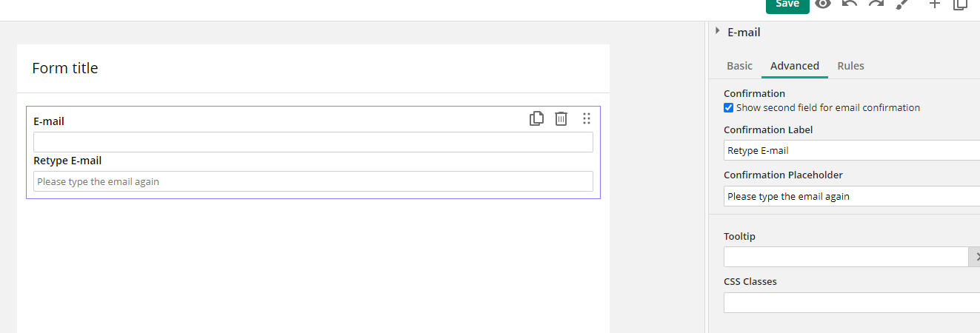Collapse the E-mail settings panel arrow

point(717,31)
